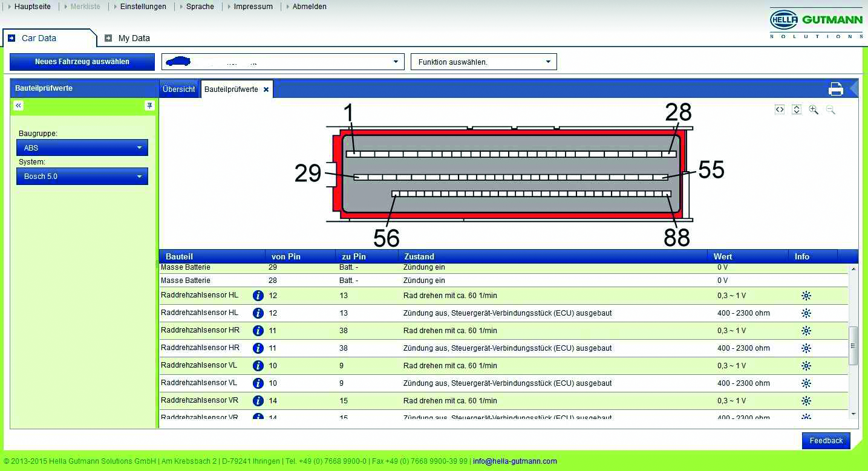868x471 pixels.
Task: Collapse the left sidebar with double arrow
Action: pos(19,105)
